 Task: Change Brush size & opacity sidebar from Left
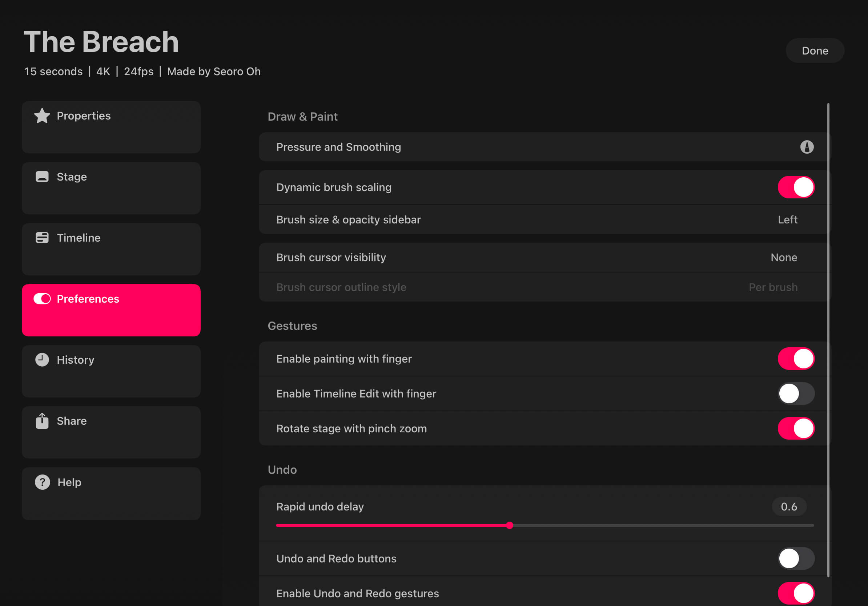pyautogui.click(x=787, y=219)
